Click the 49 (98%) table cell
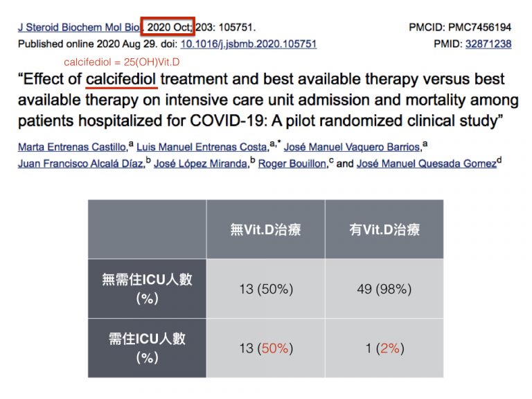 pyautogui.click(x=384, y=289)
